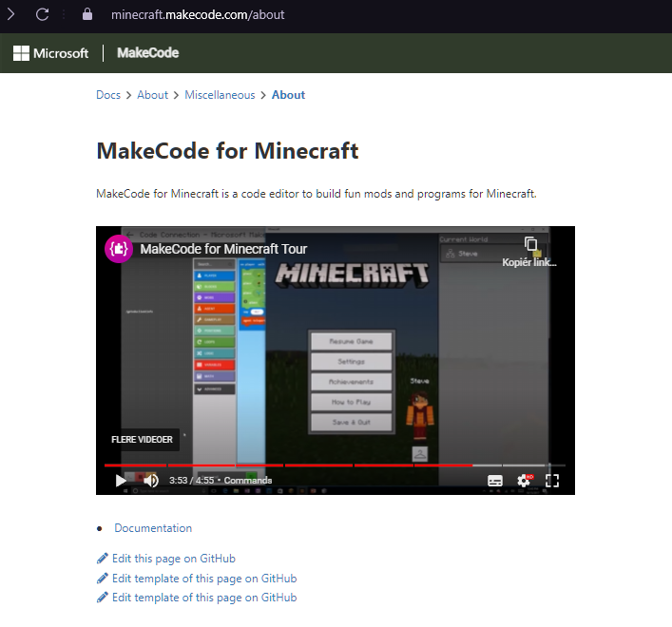Viewport: 672px width, 627px height.
Task: Open video settings gear
Action: point(524,481)
